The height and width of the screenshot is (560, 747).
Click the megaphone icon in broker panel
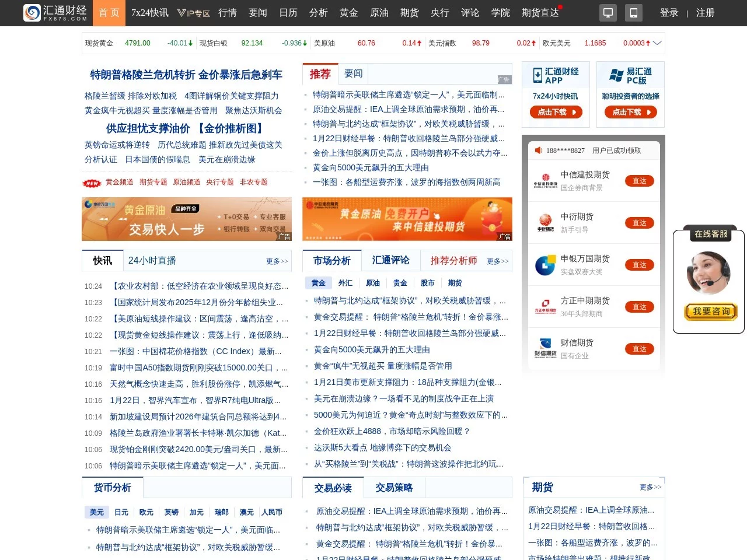tap(538, 150)
